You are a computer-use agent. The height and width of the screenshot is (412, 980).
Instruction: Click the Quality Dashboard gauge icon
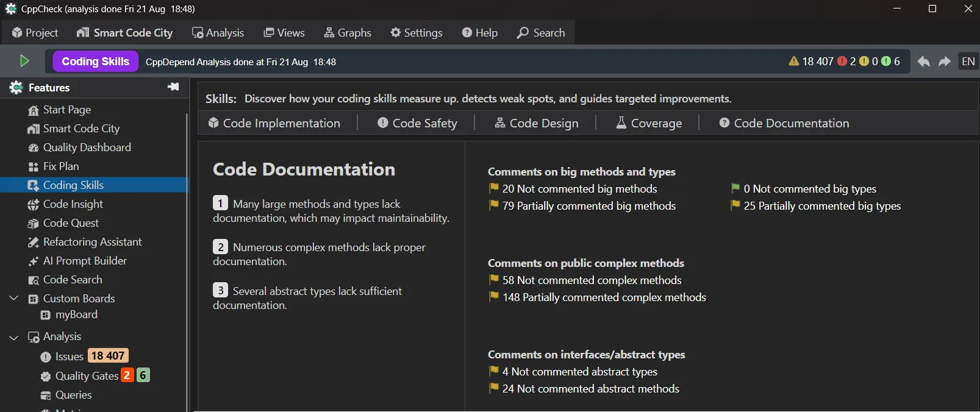[x=34, y=148]
